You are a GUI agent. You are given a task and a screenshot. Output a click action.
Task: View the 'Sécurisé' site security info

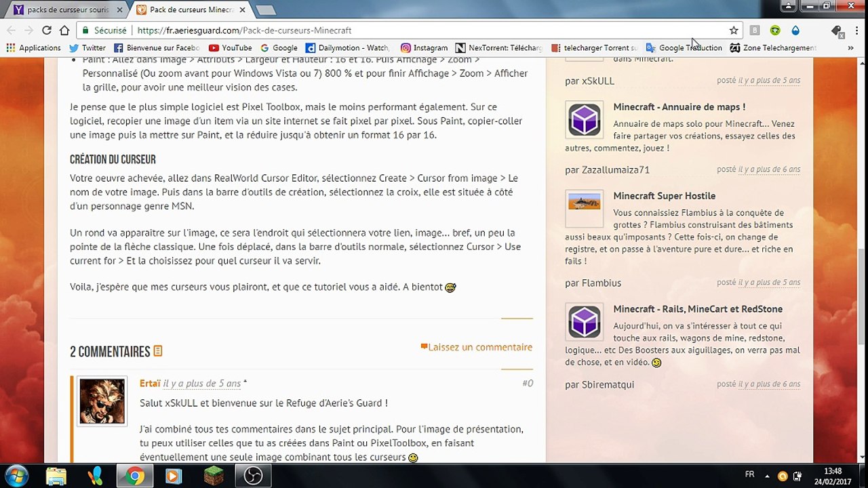[104, 30]
